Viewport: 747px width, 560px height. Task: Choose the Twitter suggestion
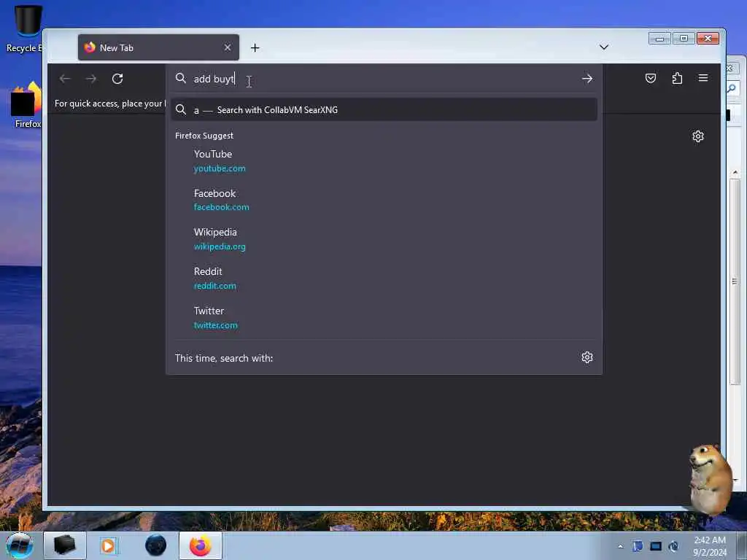(384, 318)
